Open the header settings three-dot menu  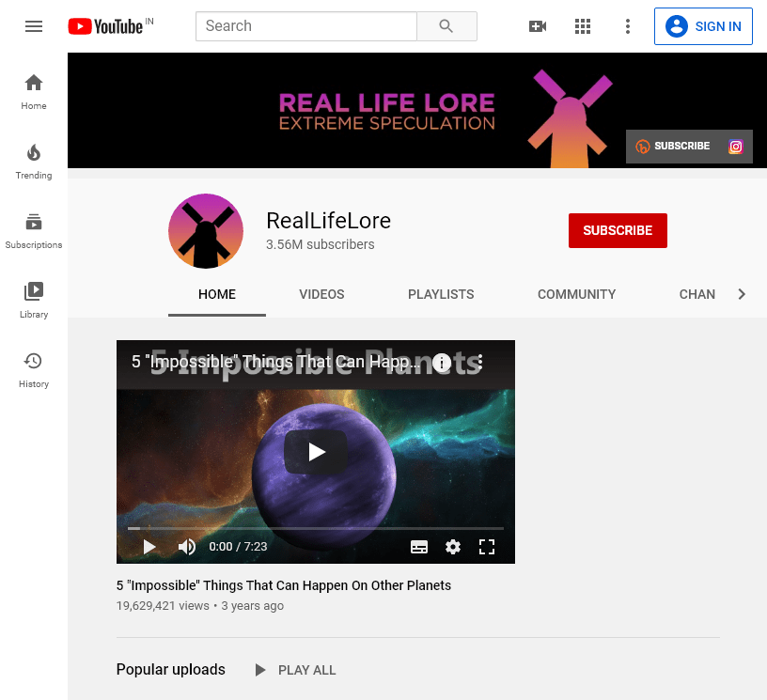point(628,26)
